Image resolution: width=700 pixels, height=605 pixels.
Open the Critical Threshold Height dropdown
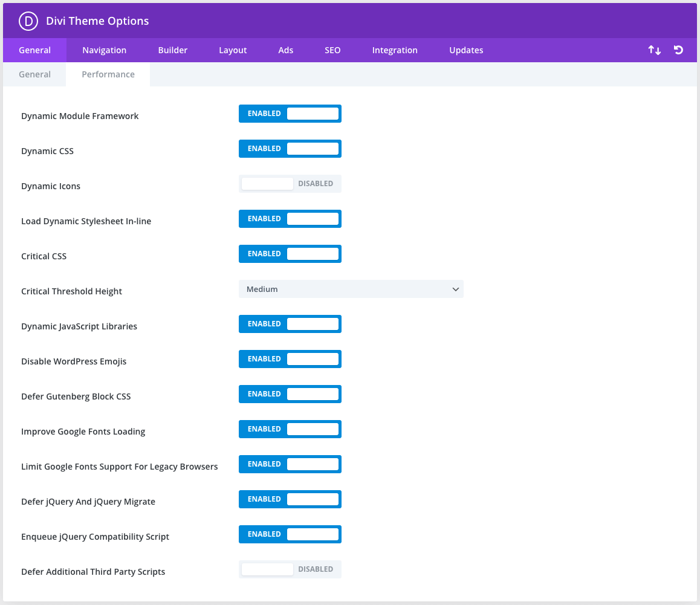[351, 290]
